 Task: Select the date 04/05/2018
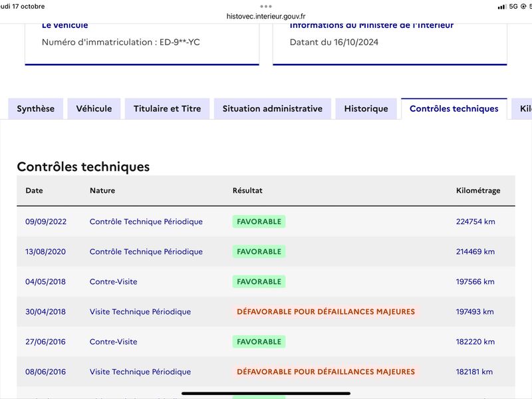[45, 281]
